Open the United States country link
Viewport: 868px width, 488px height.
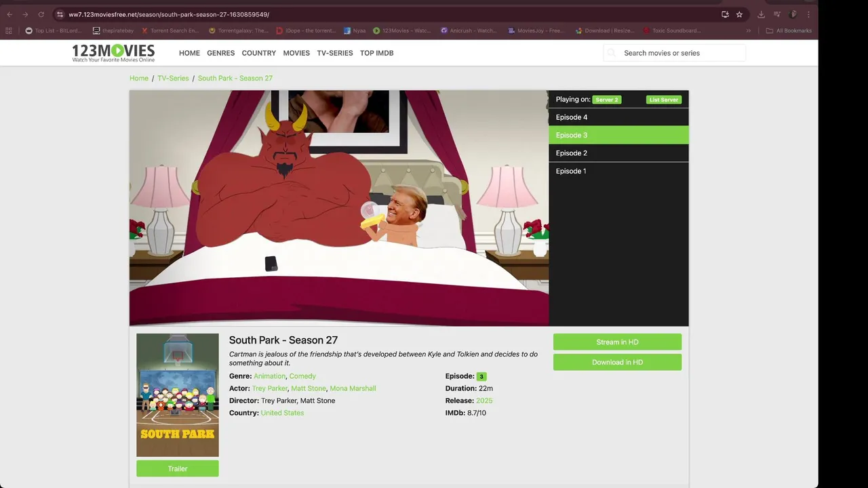[282, 413]
